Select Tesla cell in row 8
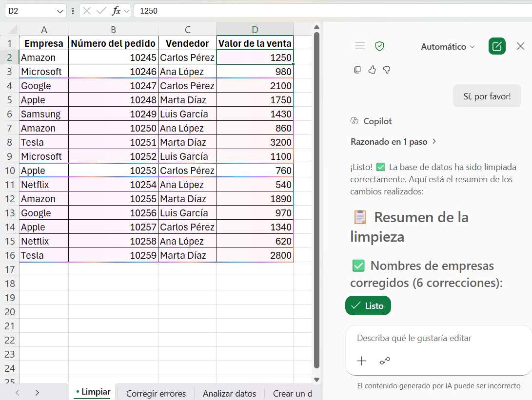Viewport: 532px width, 400px height. coord(44,142)
